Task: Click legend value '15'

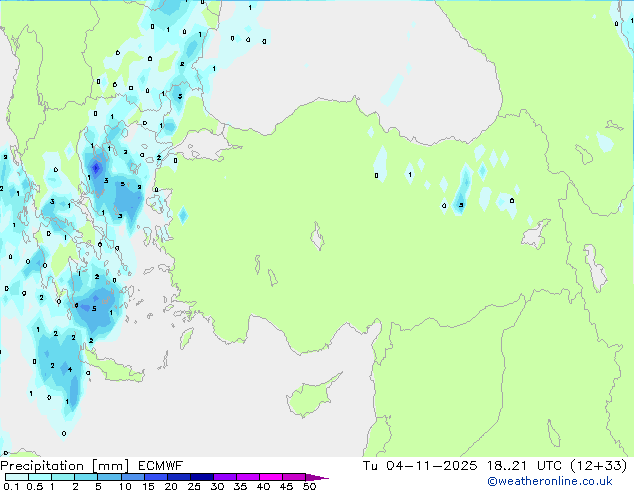Action: point(148,486)
